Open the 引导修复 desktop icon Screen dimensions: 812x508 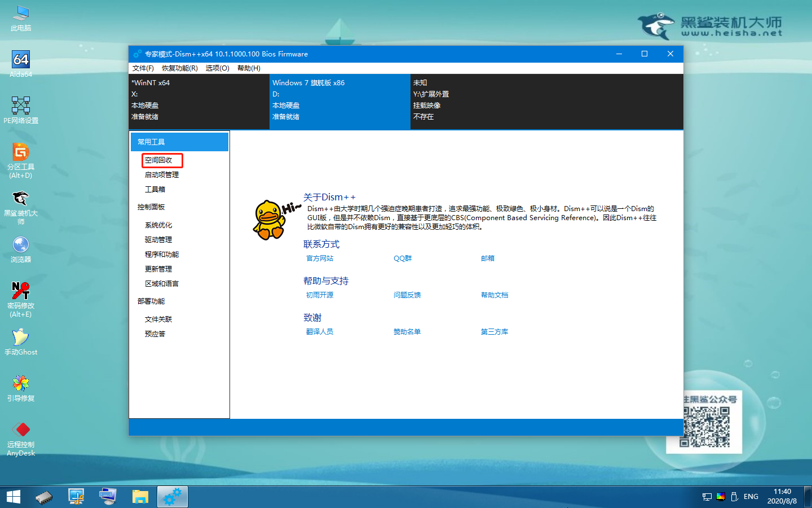pyautogui.click(x=21, y=388)
